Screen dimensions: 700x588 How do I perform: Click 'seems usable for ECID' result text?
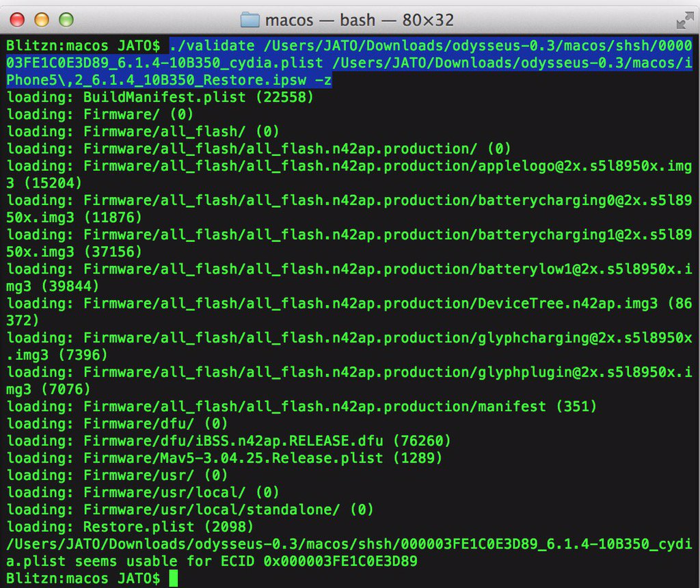tap(165, 561)
